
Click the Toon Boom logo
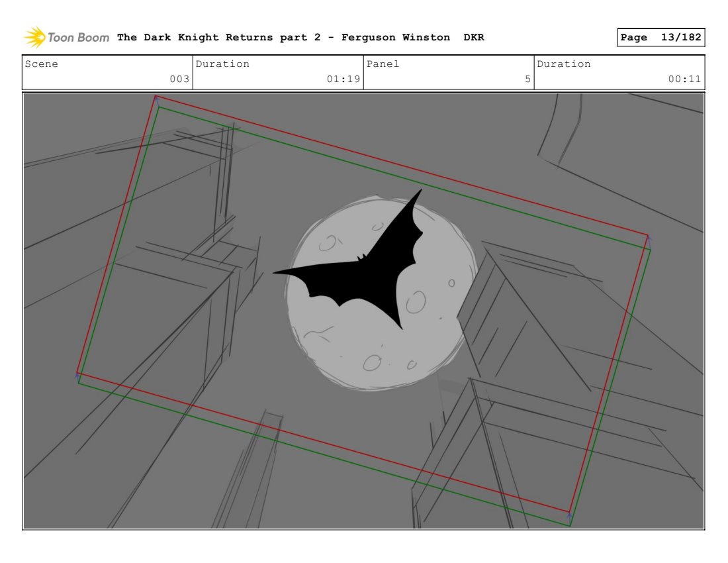click(x=66, y=37)
